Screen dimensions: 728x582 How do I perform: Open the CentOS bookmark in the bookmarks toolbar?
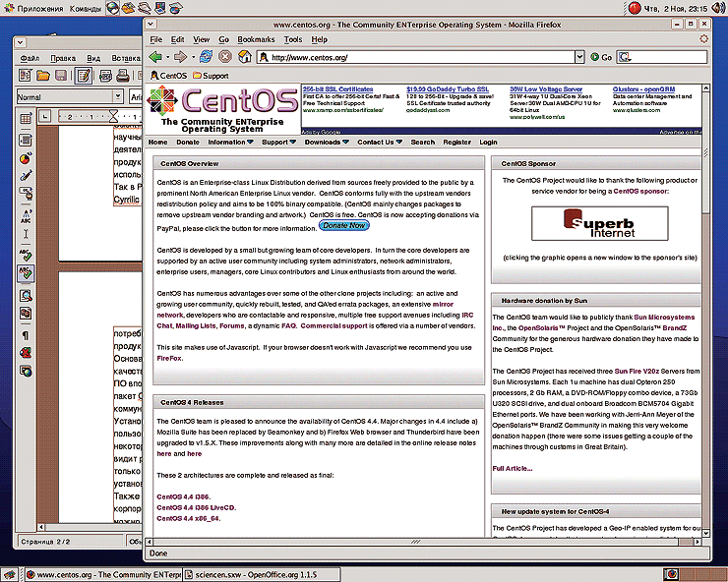tap(168, 75)
